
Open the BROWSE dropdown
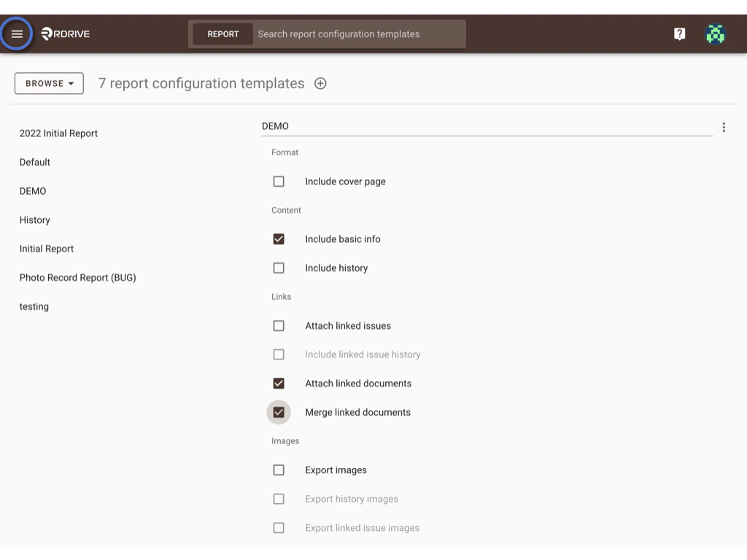click(49, 83)
